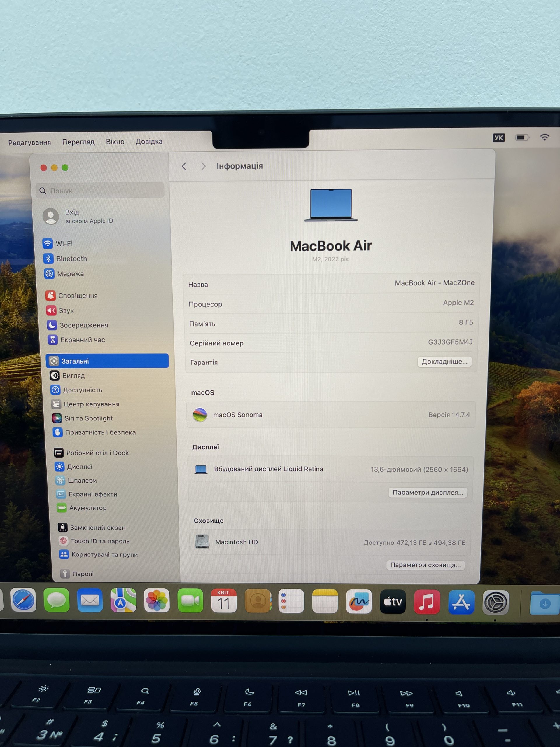The image size is (560, 747).
Task: Open Contacts from the Dock
Action: tap(258, 601)
